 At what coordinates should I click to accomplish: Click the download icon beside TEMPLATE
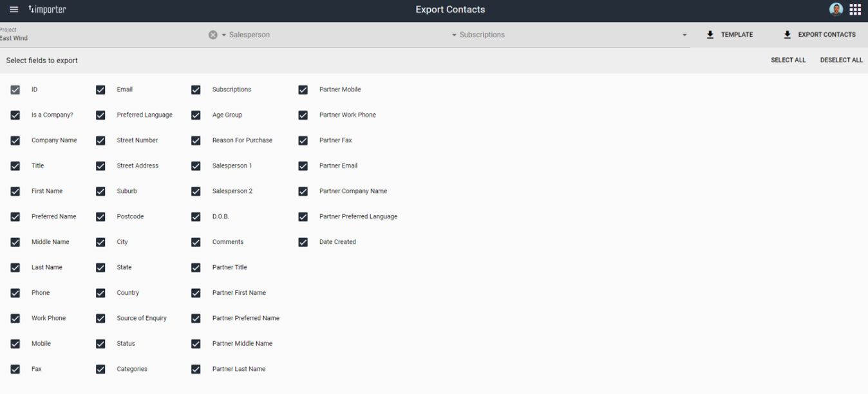(x=710, y=34)
